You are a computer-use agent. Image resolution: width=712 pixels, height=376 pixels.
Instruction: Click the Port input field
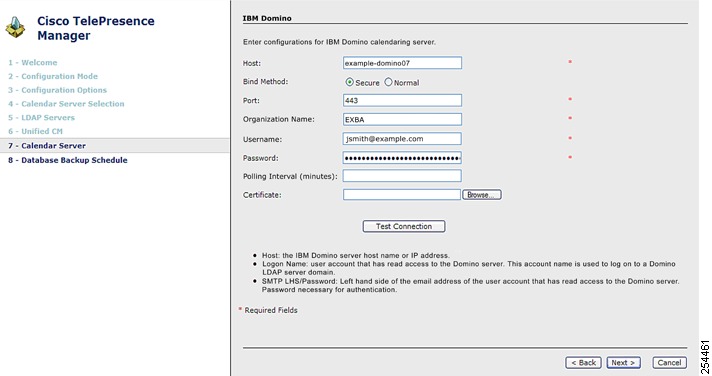pos(402,100)
